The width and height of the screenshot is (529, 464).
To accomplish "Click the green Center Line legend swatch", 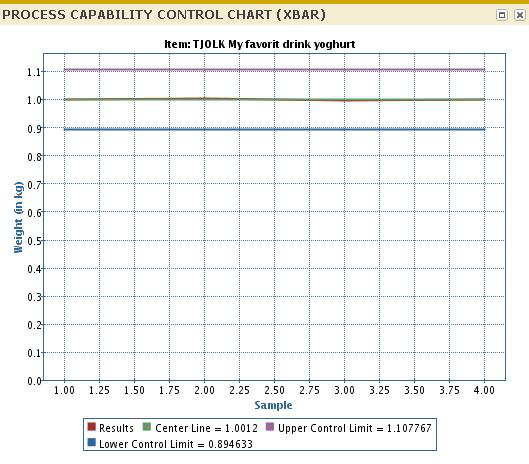I will coord(147,427).
